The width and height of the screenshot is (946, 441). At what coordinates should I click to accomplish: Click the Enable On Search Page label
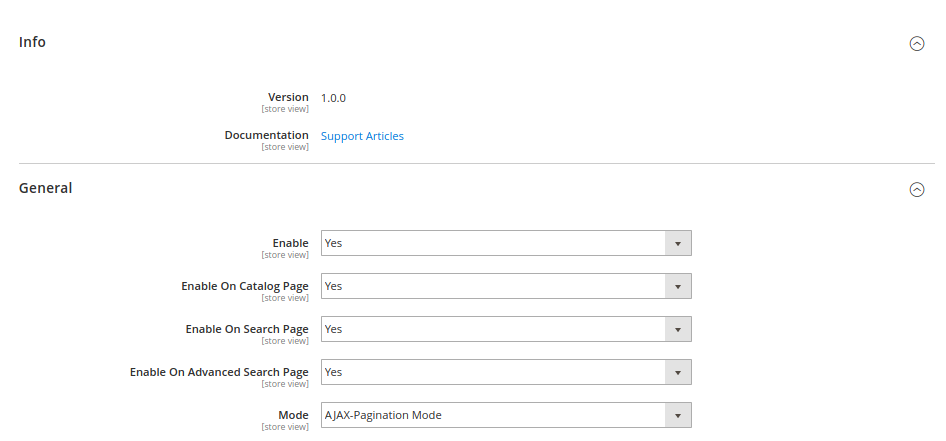(246, 329)
